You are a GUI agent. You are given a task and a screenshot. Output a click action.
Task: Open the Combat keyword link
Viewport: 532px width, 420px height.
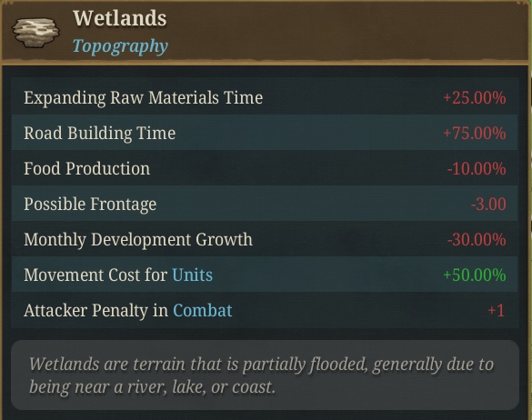[203, 310]
